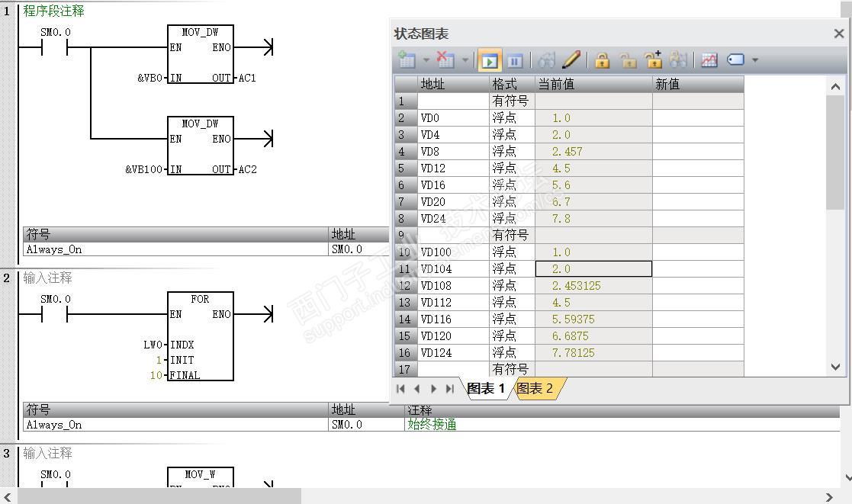Click the 始终接通 comment text

click(432, 425)
